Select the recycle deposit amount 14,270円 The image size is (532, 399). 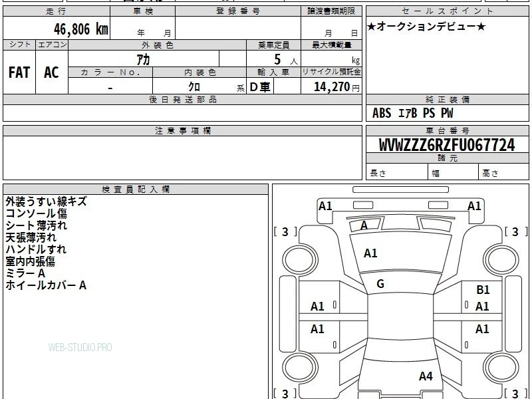(336, 87)
